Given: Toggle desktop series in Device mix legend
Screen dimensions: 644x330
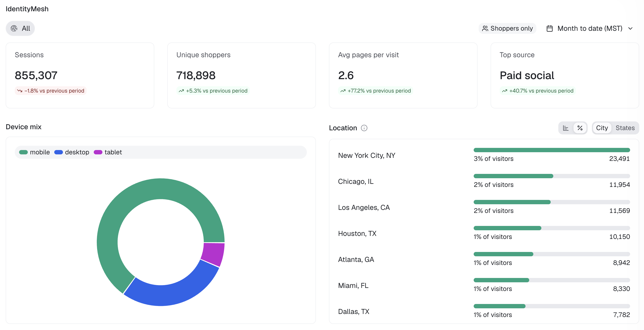Looking at the screenshot, I should coord(72,152).
